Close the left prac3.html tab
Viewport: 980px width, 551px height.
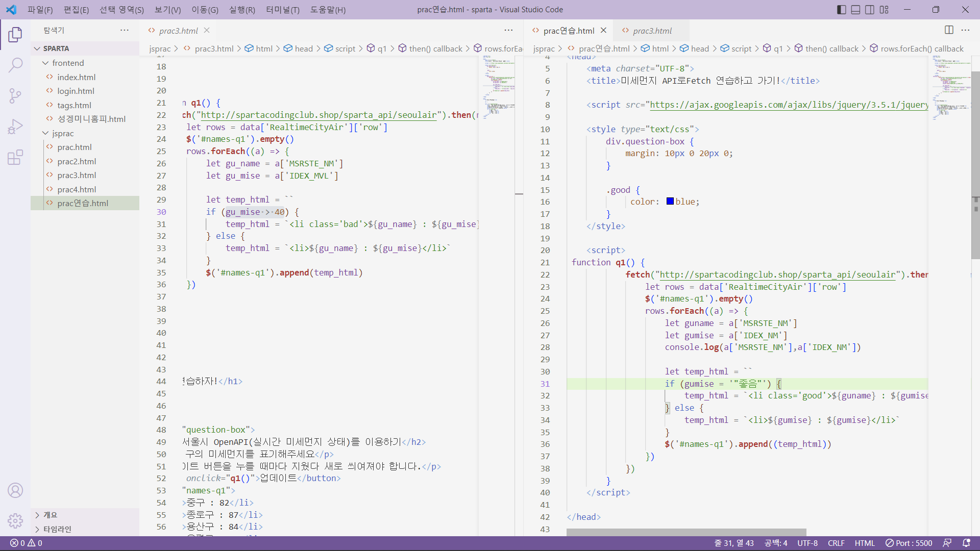[207, 30]
